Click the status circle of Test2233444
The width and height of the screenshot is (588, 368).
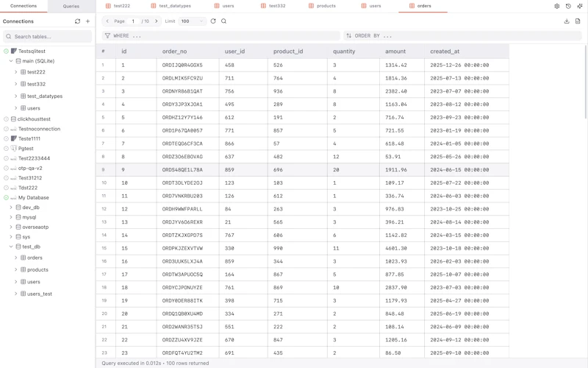pos(6,158)
